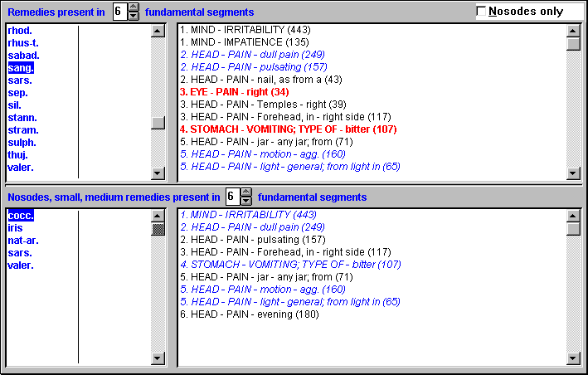
Task: Decrease the top fundamental segments spinner value
Action: click(x=134, y=17)
